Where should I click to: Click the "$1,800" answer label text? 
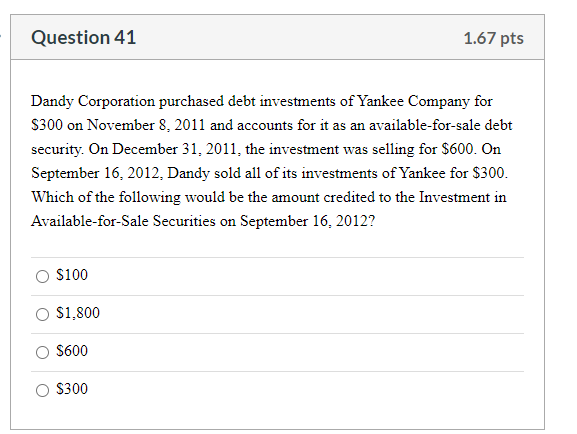(78, 313)
